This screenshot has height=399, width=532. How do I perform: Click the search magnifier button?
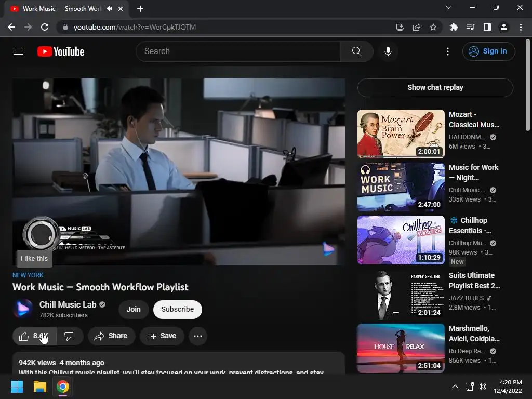(x=356, y=51)
